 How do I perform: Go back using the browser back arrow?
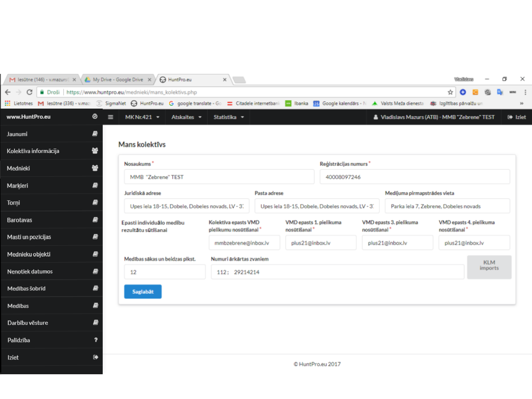click(x=8, y=92)
